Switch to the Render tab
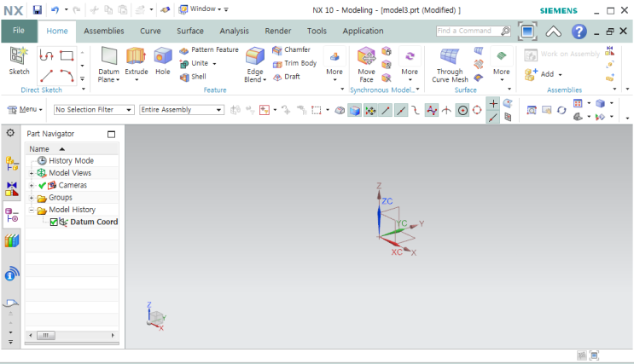Image resolution: width=634 pixels, height=364 pixels. pyautogui.click(x=278, y=31)
